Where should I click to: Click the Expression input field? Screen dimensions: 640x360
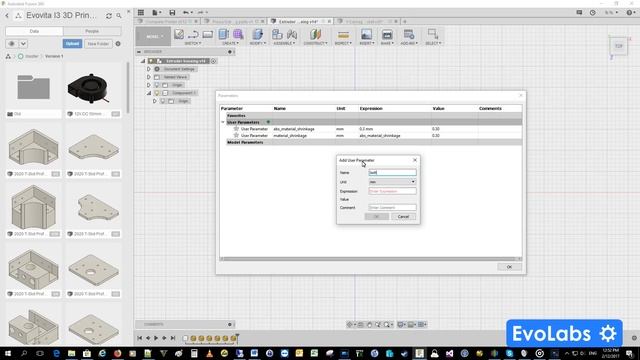[392, 191]
